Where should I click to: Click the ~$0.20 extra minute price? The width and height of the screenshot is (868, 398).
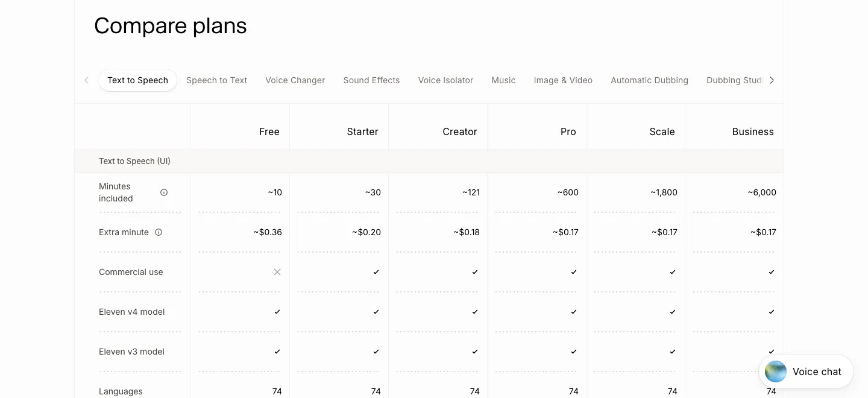pos(366,232)
